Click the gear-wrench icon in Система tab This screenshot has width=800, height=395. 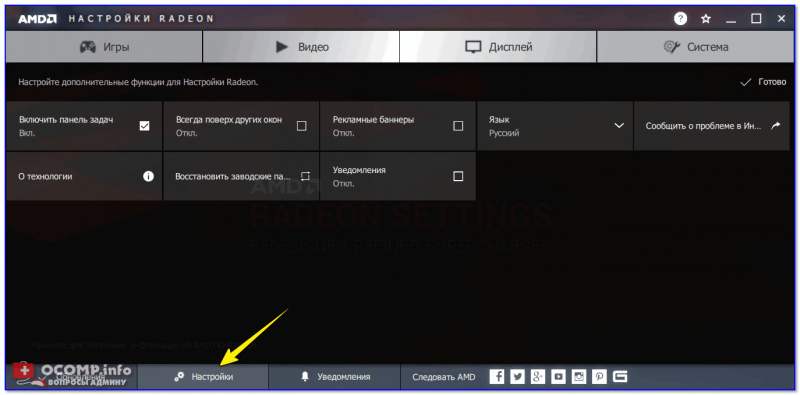[x=671, y=47]
